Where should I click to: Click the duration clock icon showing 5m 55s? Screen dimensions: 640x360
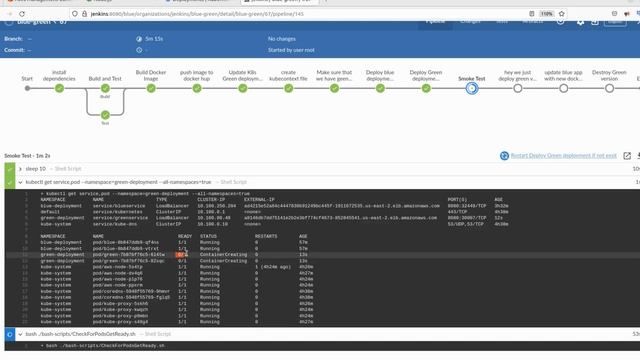(x=139, y=39)
